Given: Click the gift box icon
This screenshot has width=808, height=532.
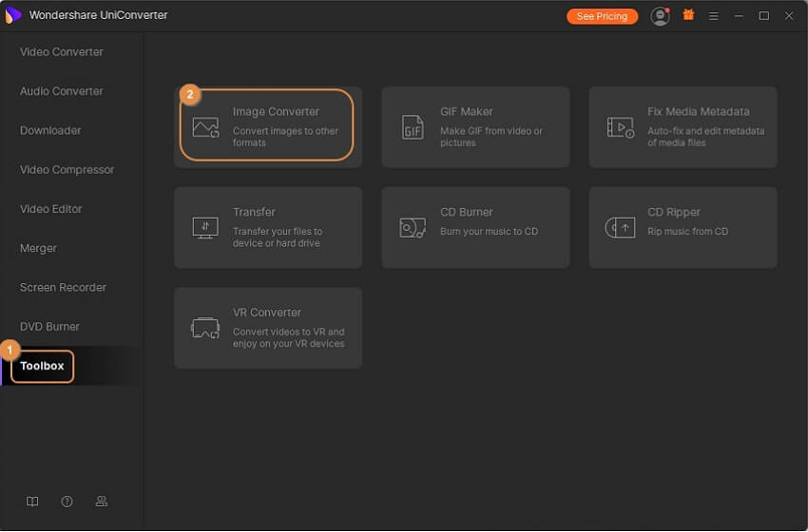Looking at the screenshot, I should pos(689,16).
